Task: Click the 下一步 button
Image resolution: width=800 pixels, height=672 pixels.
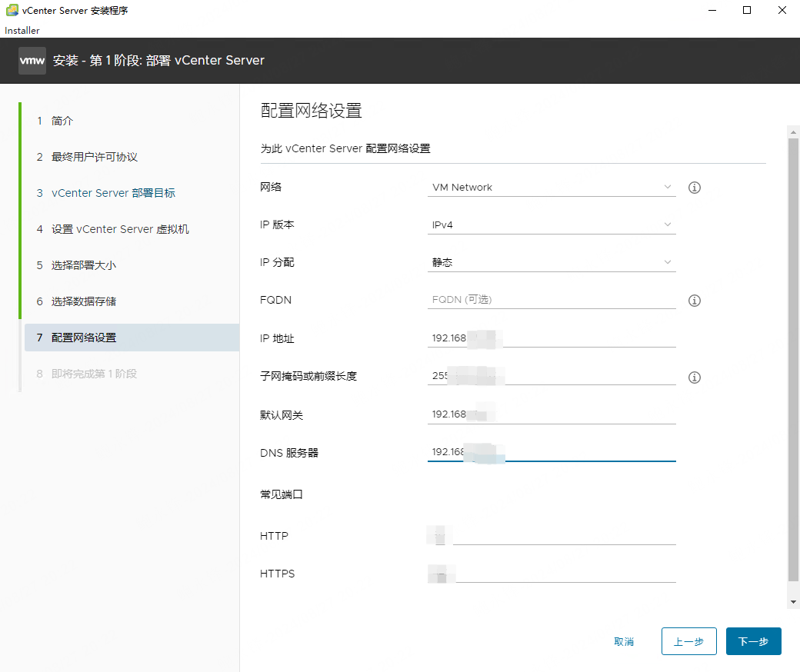Action: 754,641
